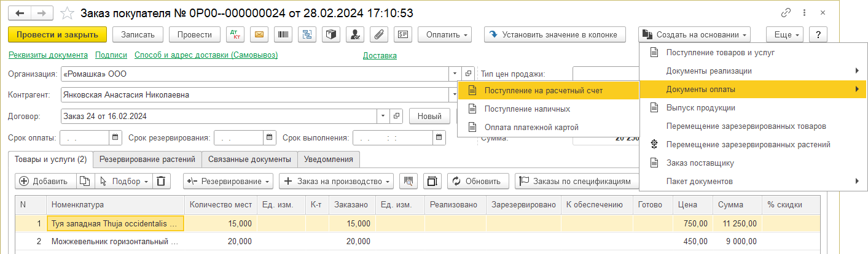
Task: Click the Дт/Кт postings icon
Action: coord(235,35)
